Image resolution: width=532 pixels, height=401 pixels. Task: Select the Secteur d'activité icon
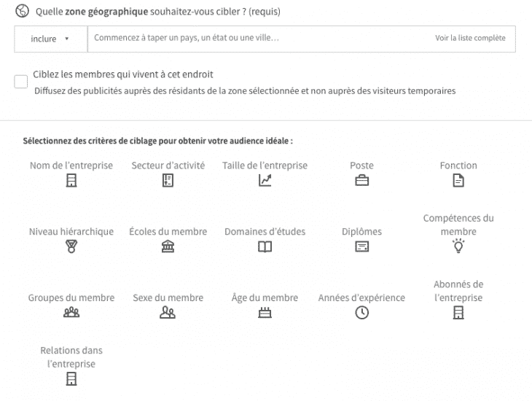[x=168, y=181]
